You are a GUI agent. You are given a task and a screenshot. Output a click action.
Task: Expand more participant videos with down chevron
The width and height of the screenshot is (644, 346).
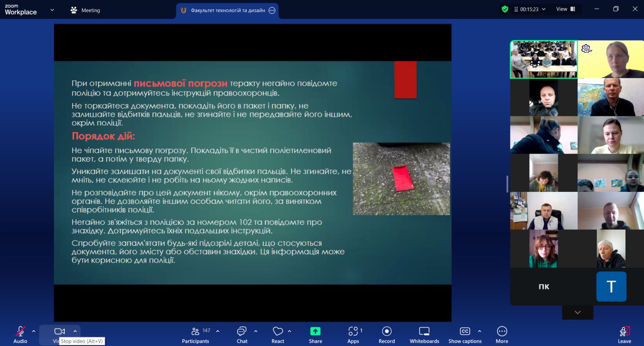coord(578,312)
